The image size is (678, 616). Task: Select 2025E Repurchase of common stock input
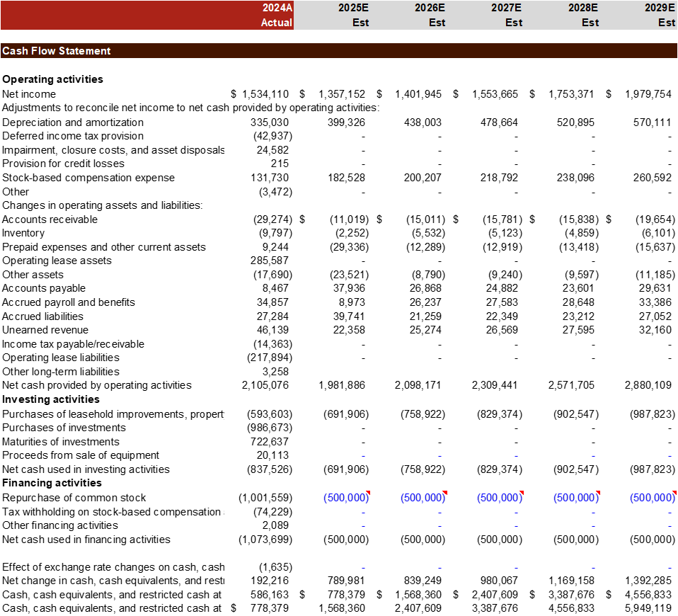[x=345, y=498]
